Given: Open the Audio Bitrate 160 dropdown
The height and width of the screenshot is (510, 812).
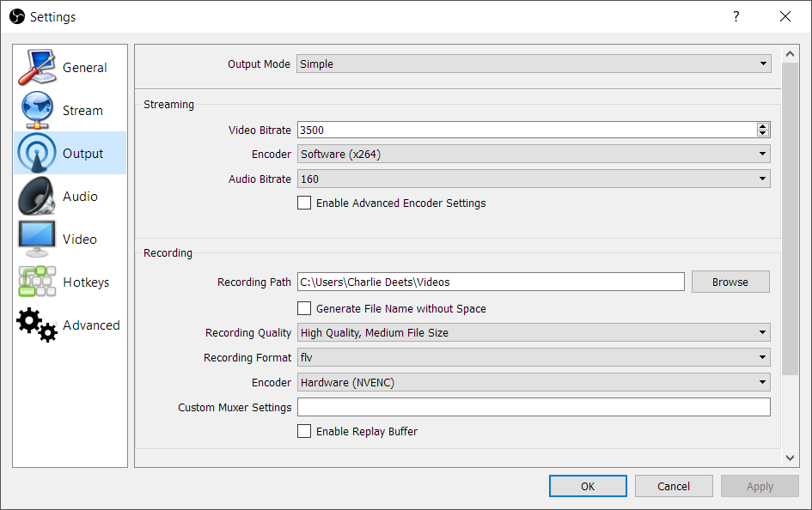Looking at the screenshot, I should click(x=534, y=179).
